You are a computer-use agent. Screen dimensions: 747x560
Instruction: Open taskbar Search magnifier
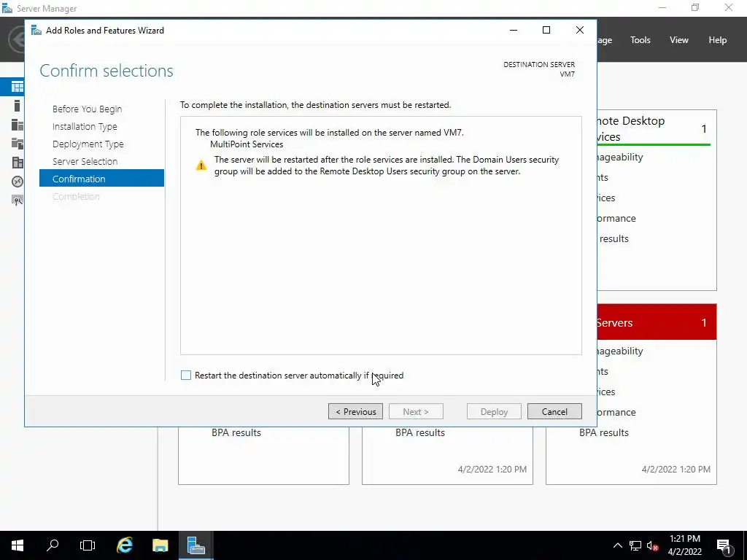point(53,545)
